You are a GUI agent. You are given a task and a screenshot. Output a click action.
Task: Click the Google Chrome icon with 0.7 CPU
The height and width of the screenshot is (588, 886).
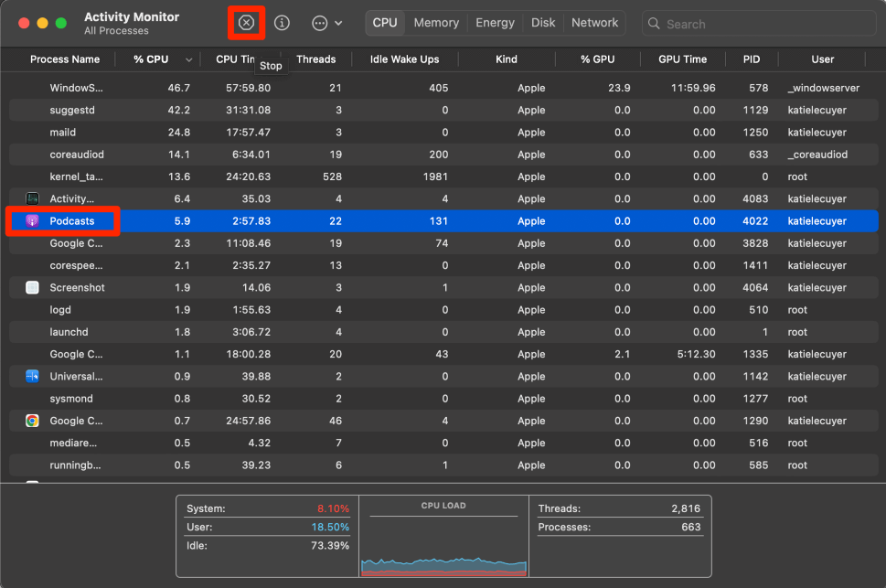[x=32, y=421]
